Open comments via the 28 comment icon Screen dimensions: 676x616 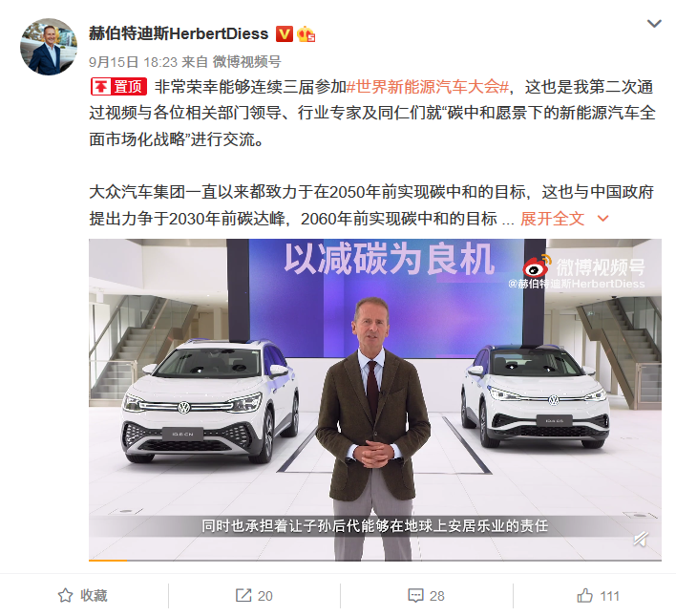coord(426,596)
